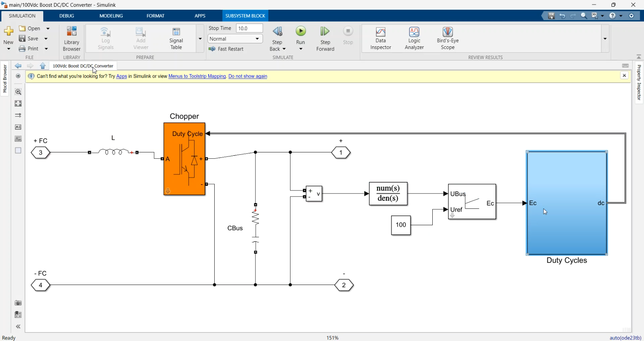Hide the model browser circle icon
Screen dimensions: 644x341
[x=18, y=76]
